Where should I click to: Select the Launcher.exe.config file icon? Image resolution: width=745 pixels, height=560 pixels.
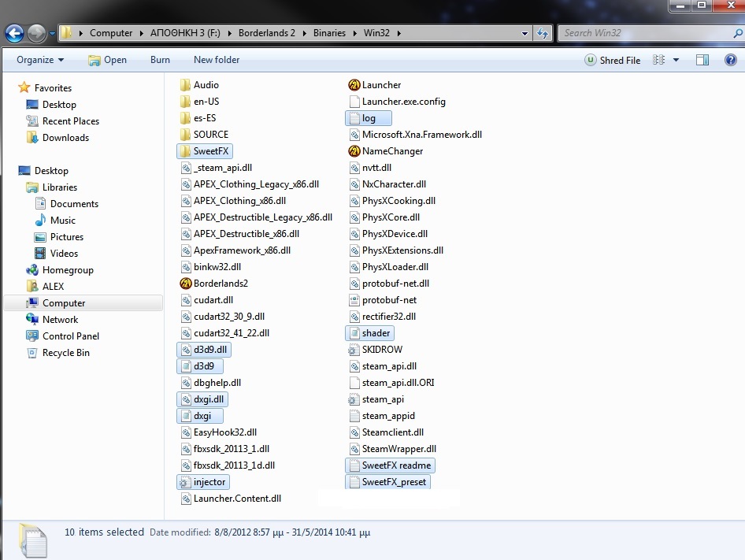click(354, 102)
